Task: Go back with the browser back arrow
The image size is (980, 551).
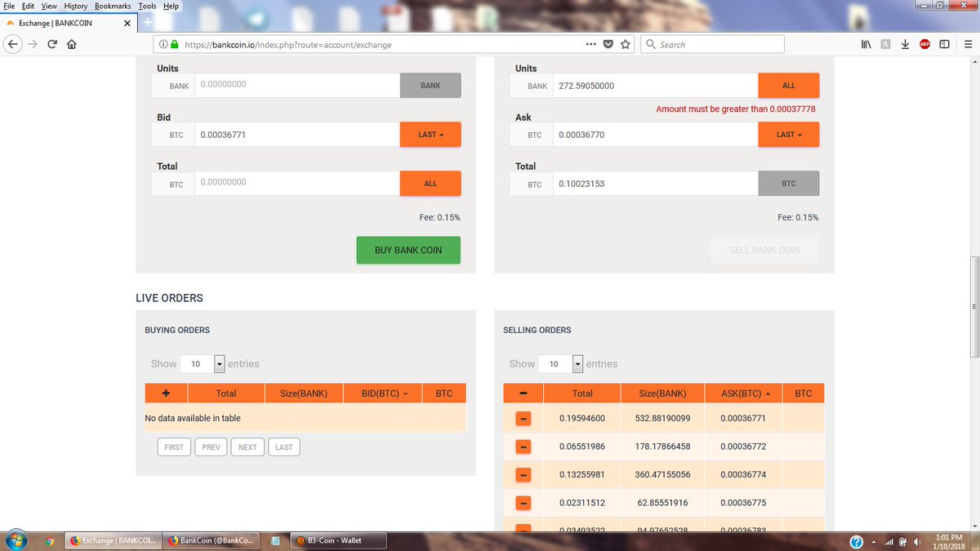Action: 14,45
